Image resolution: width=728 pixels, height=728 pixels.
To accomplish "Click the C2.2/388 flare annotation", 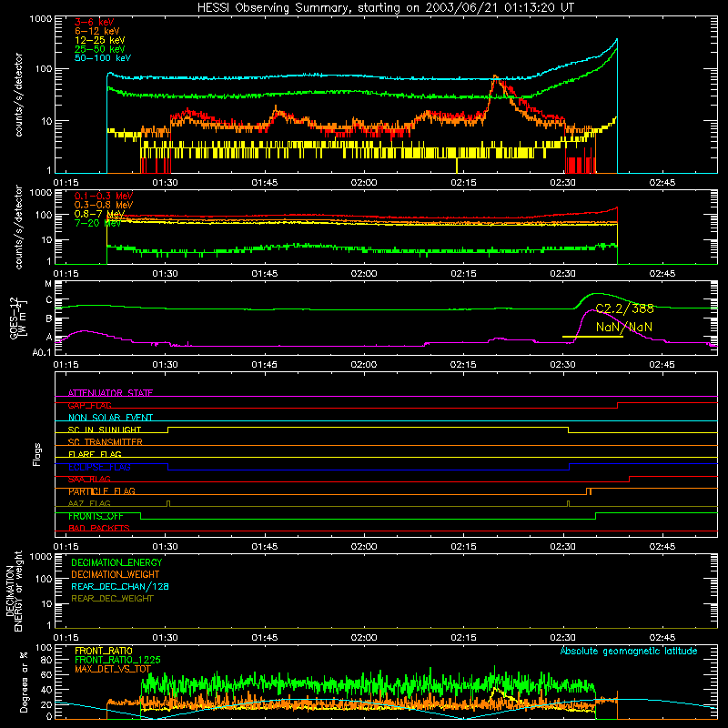I will coord(624,308).
